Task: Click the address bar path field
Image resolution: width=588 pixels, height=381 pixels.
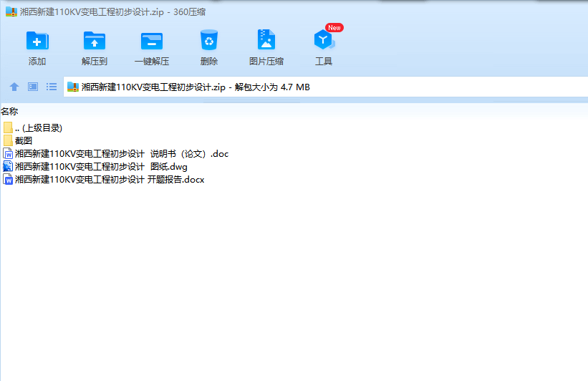Action: tap(325, 87)
